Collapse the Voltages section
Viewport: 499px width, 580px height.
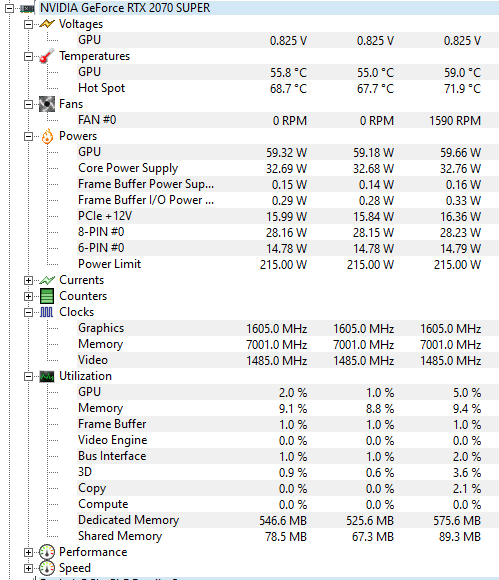click(x=28, y=24)
